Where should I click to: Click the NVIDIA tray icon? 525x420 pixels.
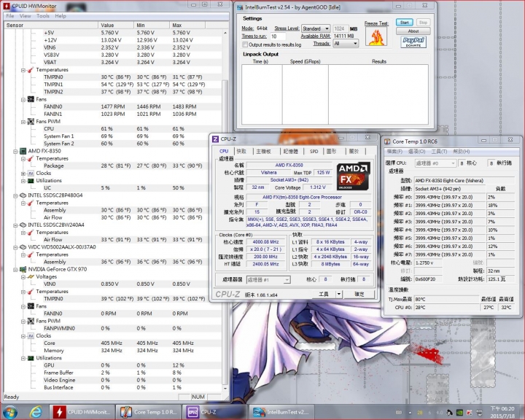459,413
